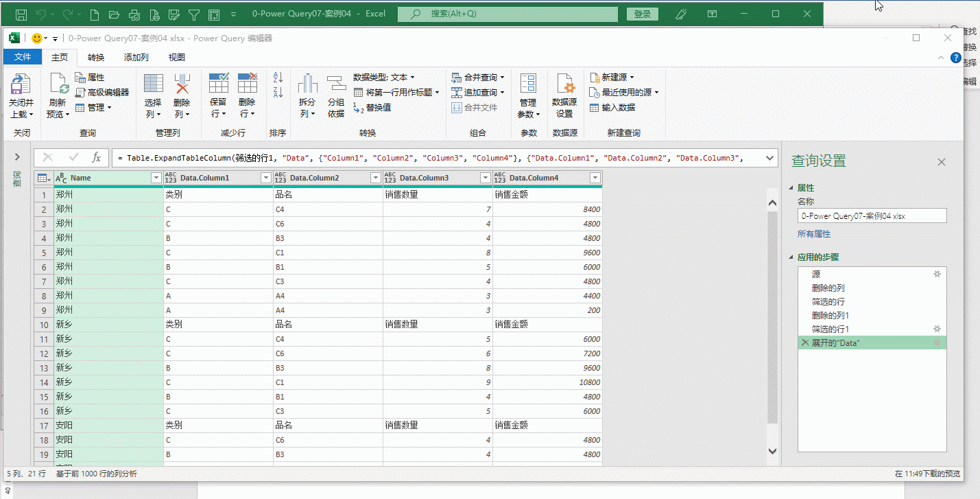Screen dimensions: 980x499
Task: Switch to the Add Column (添加列) tab
Action: tap(136, 58)
